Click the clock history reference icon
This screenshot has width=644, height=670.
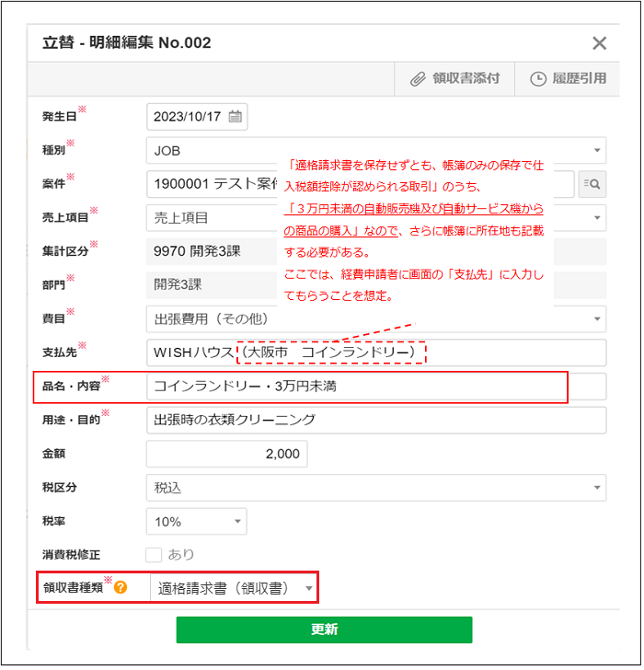click(x=538, y=79)
